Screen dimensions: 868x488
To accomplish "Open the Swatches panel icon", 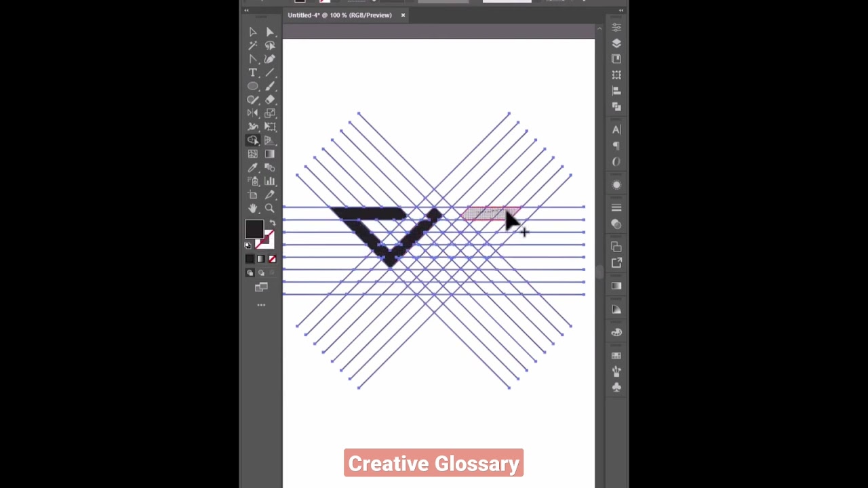I will coord(616,356).
